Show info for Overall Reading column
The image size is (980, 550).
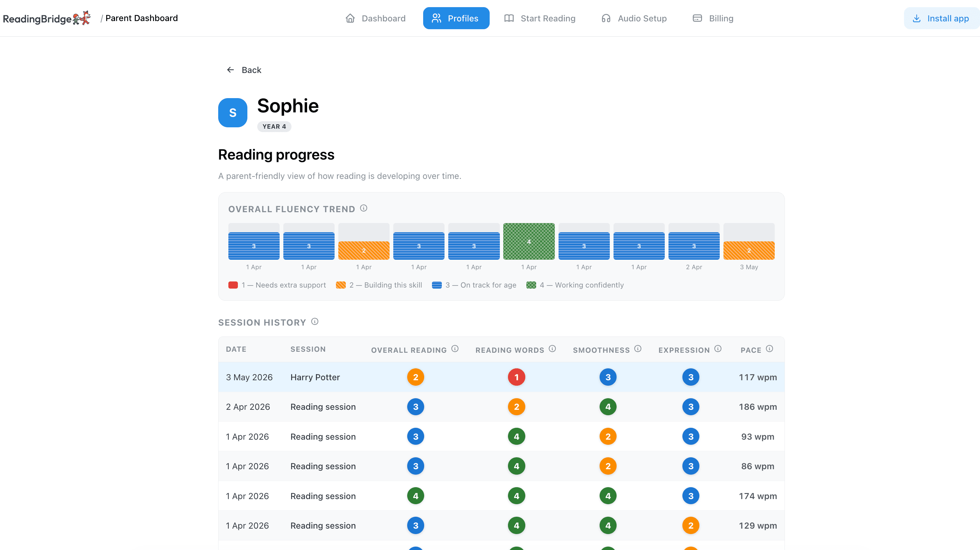click(x=455, y=349)
